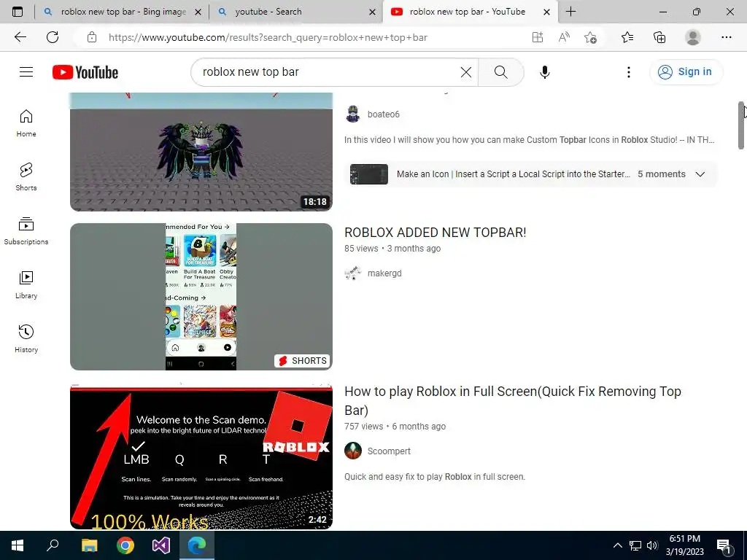Image resolution: width=747 pixels, height=560 pixels.
Task: Open volume control speaker icon
Action: click(652, 545)
